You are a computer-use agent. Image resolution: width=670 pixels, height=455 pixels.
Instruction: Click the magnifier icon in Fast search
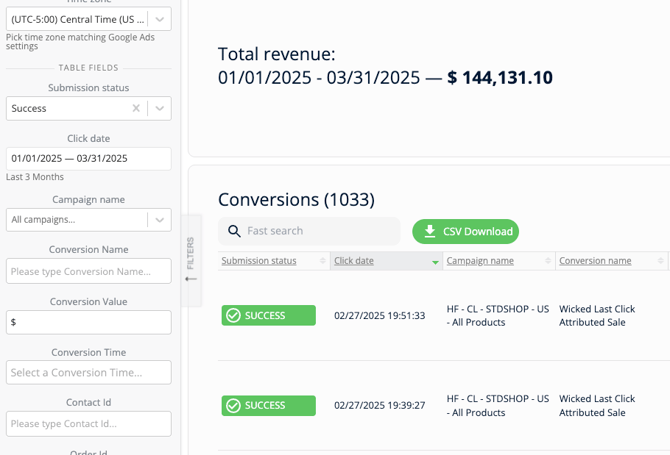(x=234, y=231)
